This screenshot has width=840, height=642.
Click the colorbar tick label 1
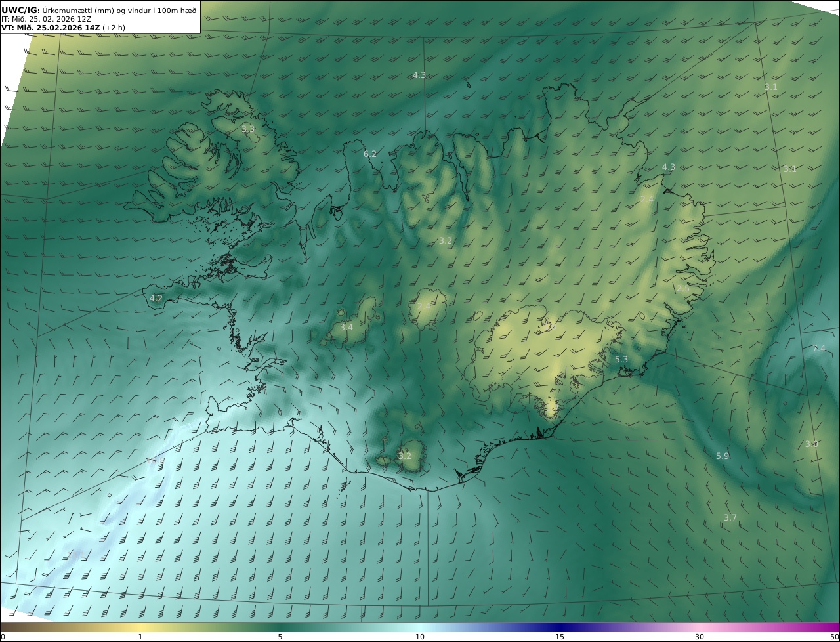tap(140, 637)
